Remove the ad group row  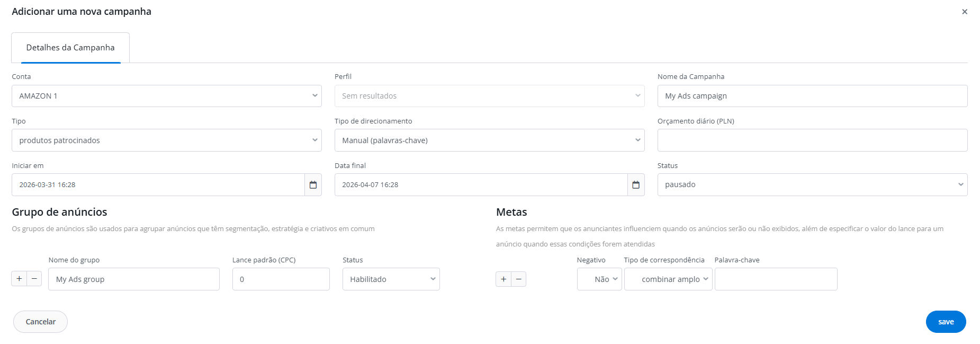coord(34,279)
